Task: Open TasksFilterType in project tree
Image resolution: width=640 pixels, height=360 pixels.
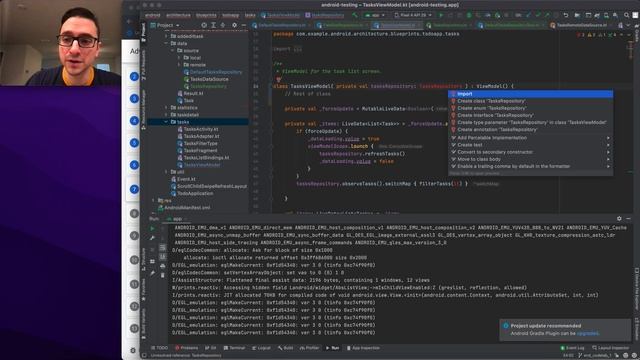Action: click(198, 144)
